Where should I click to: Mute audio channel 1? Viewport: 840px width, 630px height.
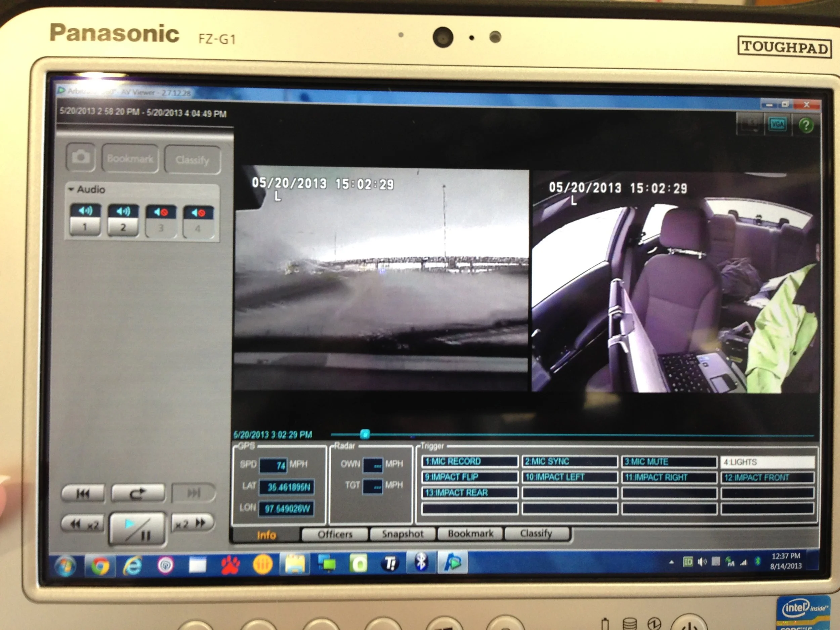coord(85,219)
